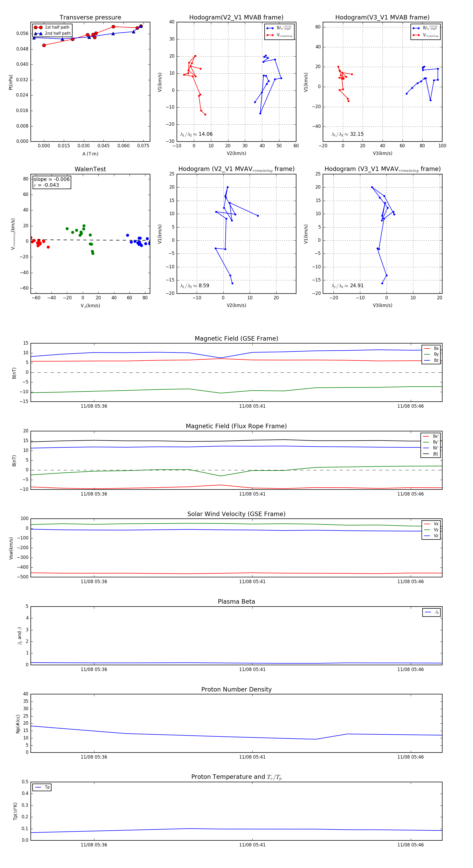The image size is (473, 868).
Task: Click '11/08 05:41' tick under Solar Wind Velocity
Action: (x=252, y=581)
